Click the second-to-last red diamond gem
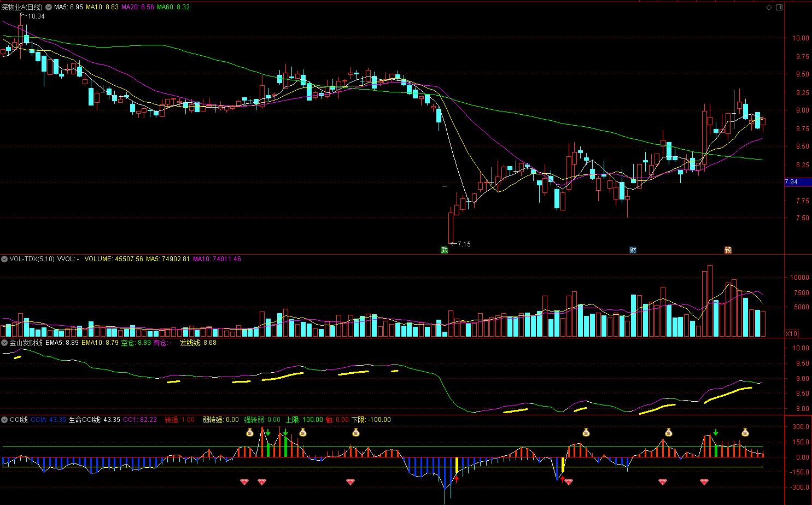 coord(663,482)
